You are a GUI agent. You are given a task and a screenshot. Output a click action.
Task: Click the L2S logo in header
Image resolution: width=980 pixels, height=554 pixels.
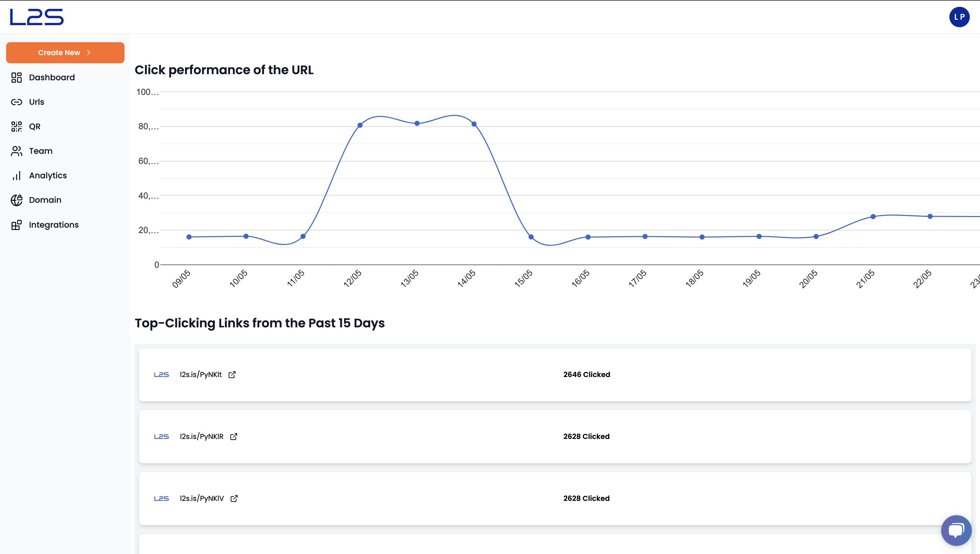pyautogui.click(x=36, y=17)
